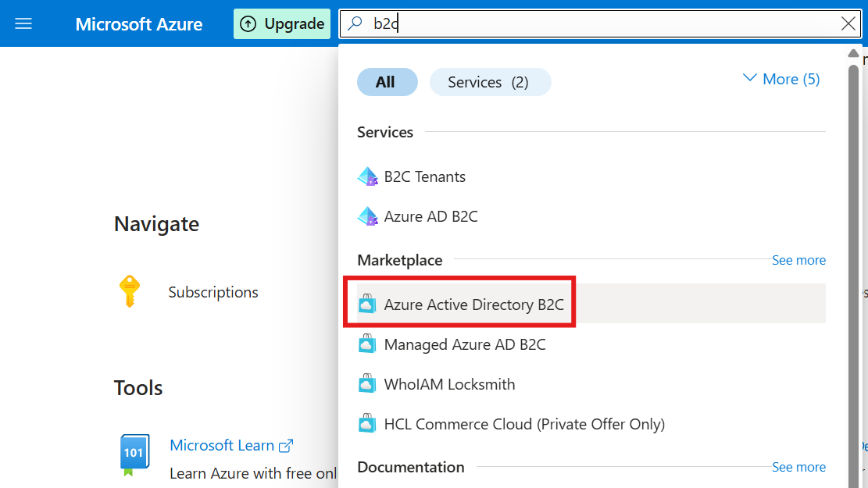The image size is (868, 488).
Task: Click the Navigate heading
Action: 157,224
